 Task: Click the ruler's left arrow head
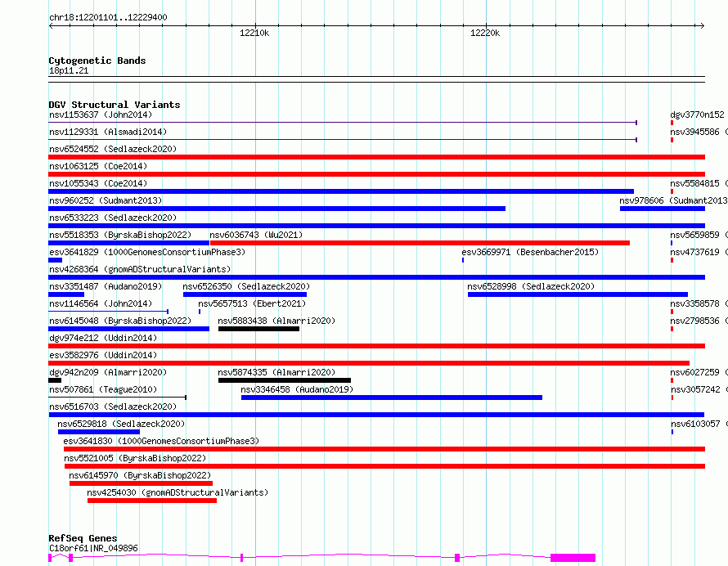(x=51, y=25)
